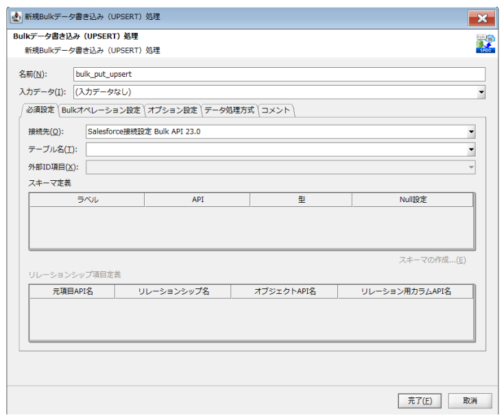Click the (入力データなし) value text
The height and width of the screenshot is (420, 504).
tap(103, 92)
